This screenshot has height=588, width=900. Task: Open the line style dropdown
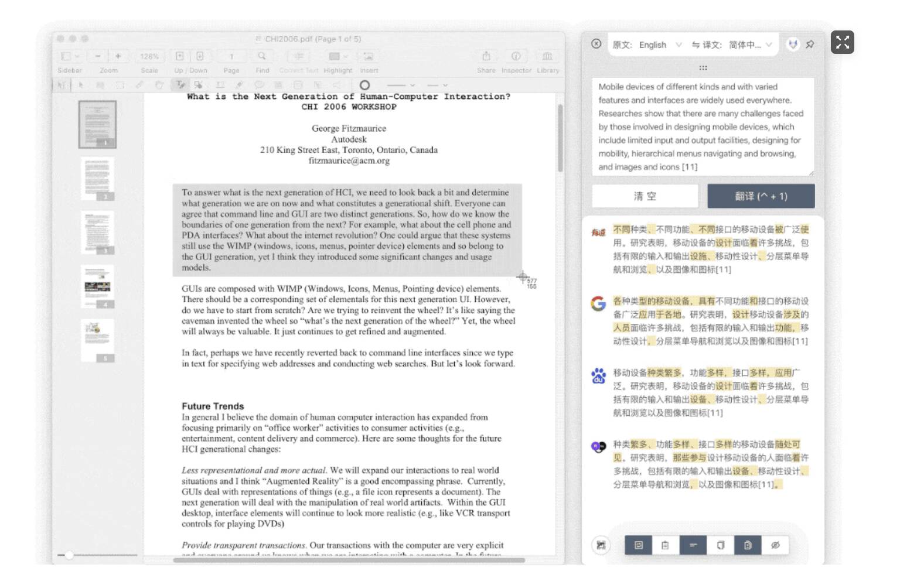tap(401, 86)
